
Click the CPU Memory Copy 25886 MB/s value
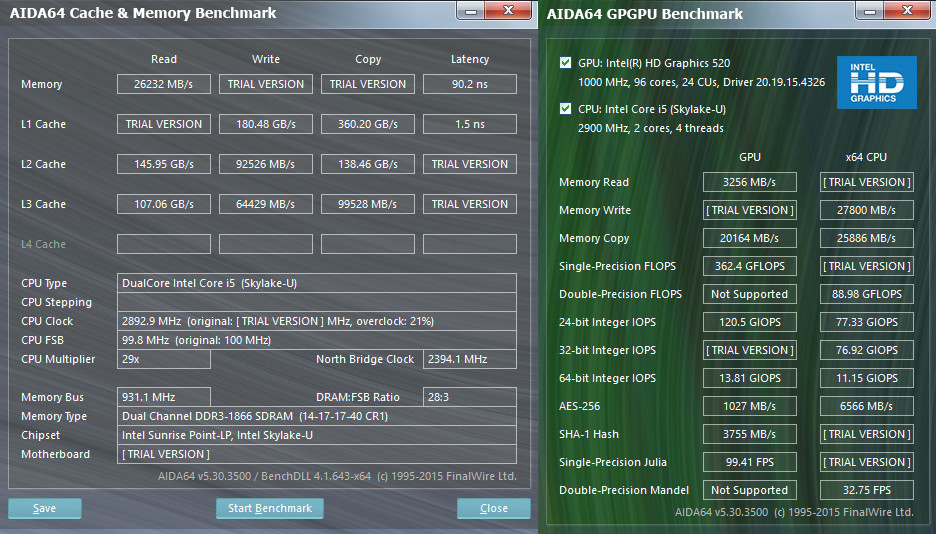tap(867, 239)
